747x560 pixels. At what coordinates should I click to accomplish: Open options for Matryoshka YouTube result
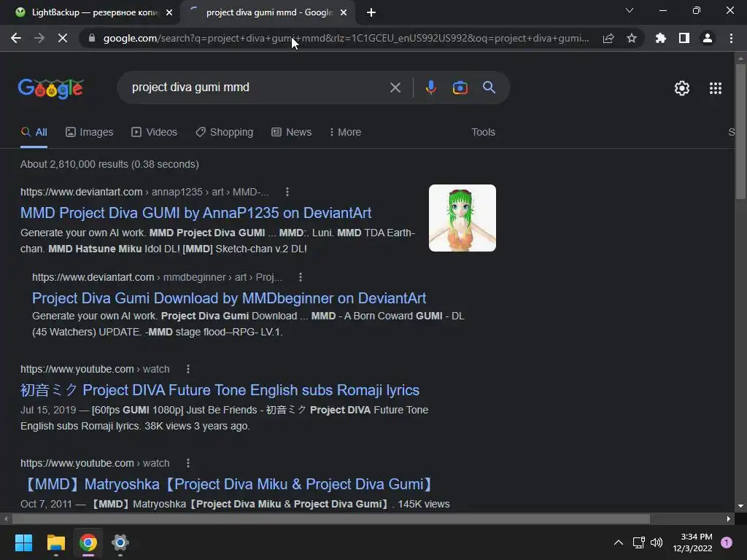188,463
